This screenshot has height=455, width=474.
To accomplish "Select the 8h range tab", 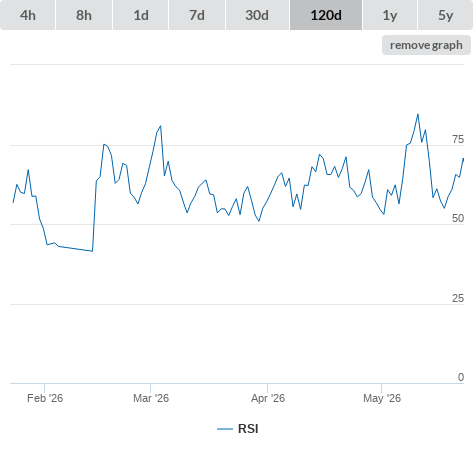I will 84,15.
